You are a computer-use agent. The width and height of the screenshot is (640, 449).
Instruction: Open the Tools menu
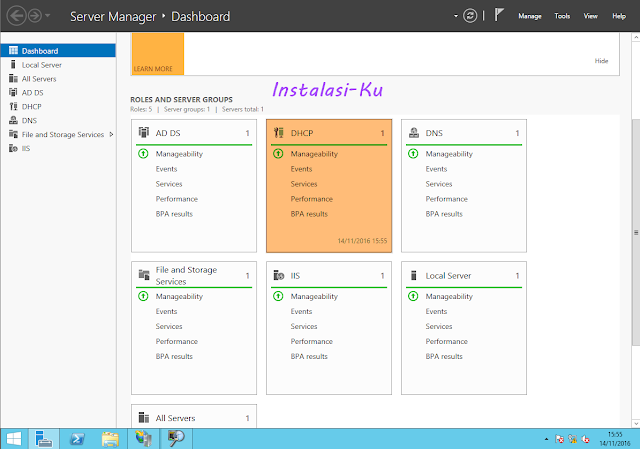[562, 16]
